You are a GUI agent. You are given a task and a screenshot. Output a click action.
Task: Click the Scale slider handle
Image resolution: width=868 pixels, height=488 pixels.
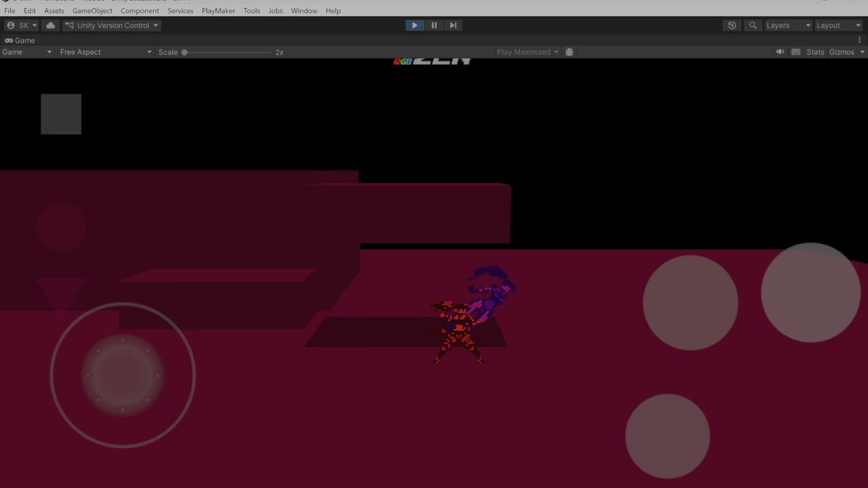[x=184, y=52]
